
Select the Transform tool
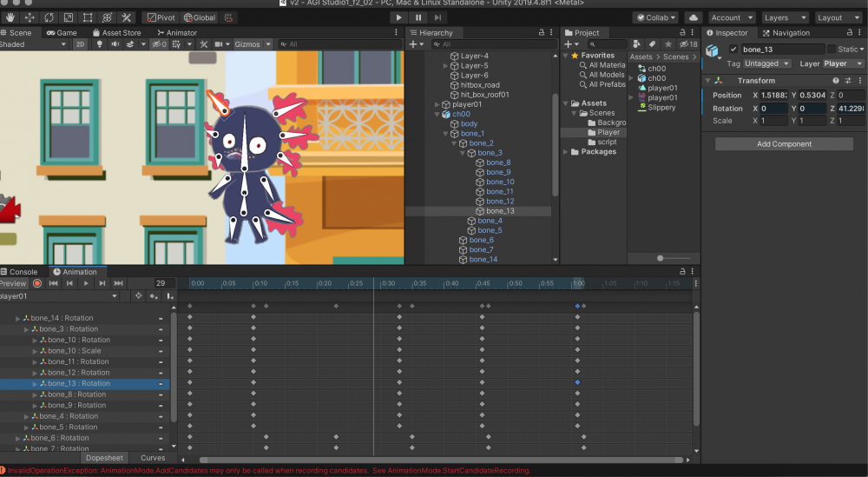point(107,17)
